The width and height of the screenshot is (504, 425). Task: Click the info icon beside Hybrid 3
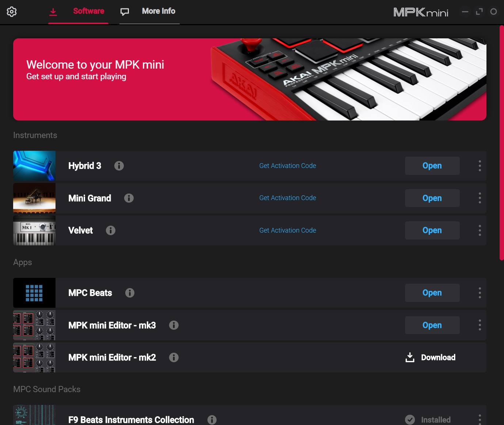(119, 166)
